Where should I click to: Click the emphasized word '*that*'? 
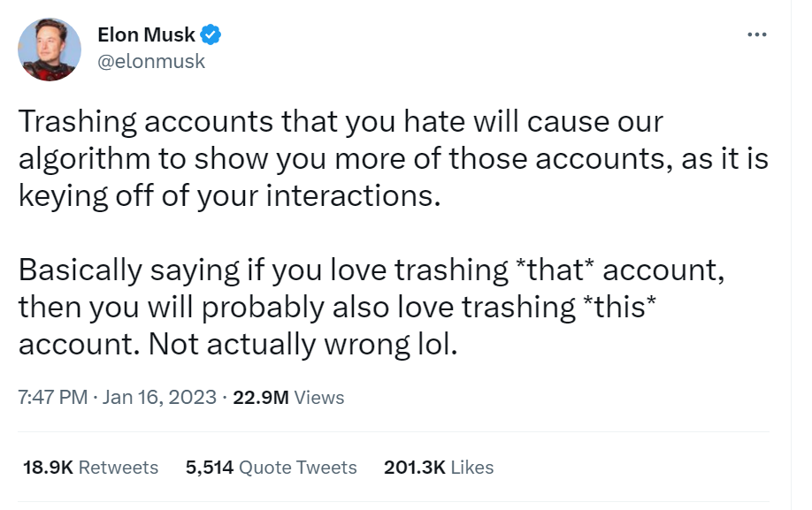[x=555, y=268]
